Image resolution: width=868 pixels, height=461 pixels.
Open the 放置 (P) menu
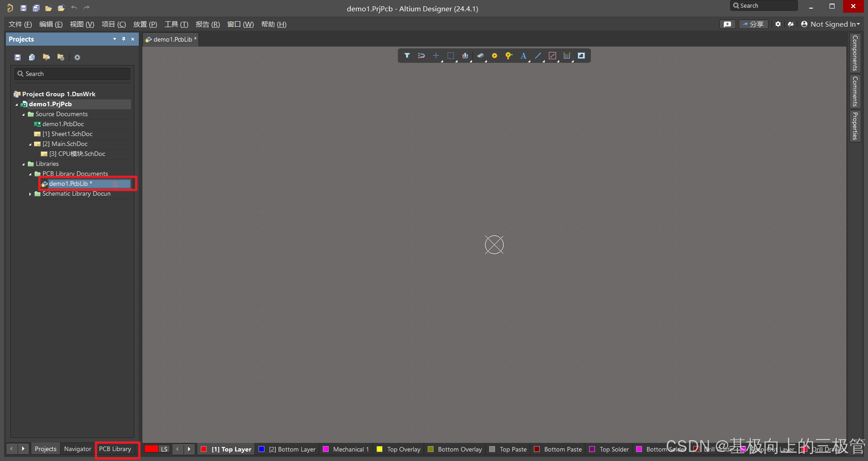pos(145,24)
